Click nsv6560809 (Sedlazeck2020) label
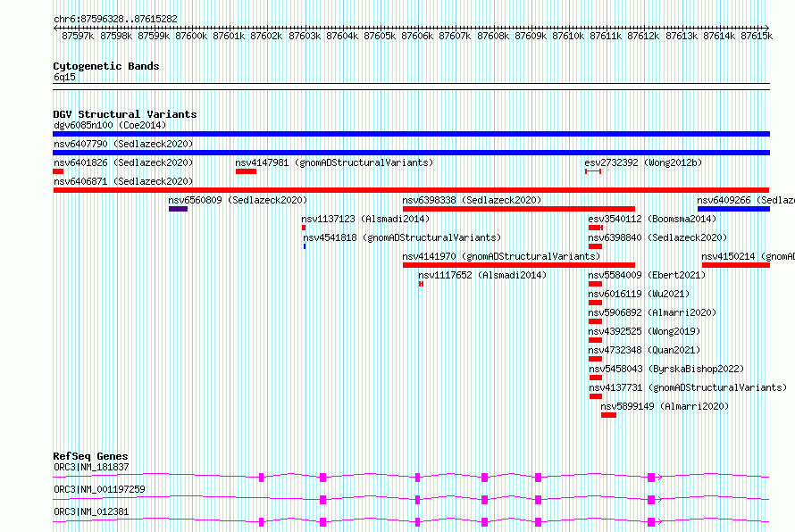Screen dimensions: 795x532 (238, 200)
